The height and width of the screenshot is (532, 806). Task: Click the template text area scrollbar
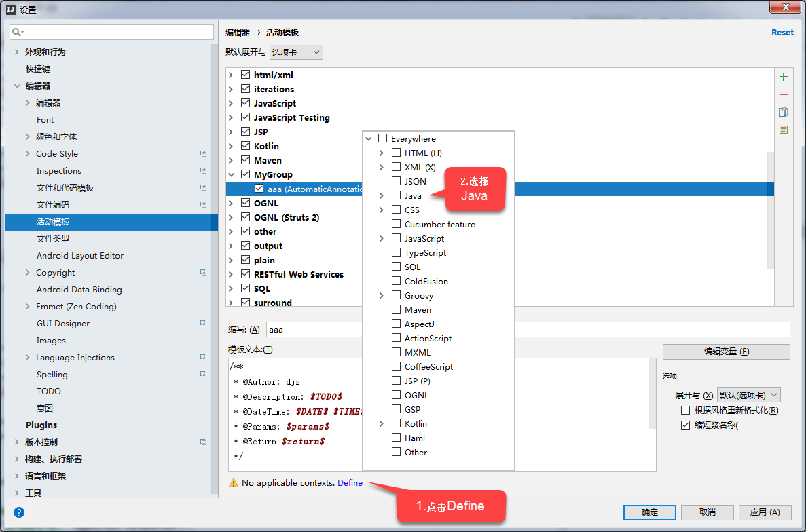653,393
